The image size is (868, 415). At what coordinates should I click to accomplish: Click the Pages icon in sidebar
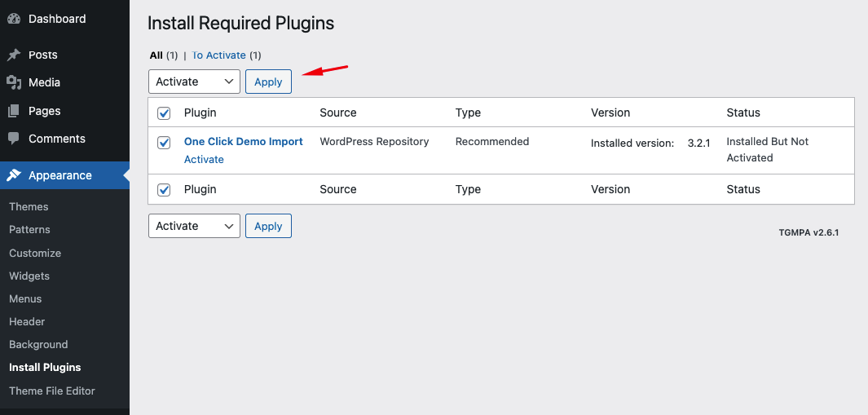(x=14, y=111)
